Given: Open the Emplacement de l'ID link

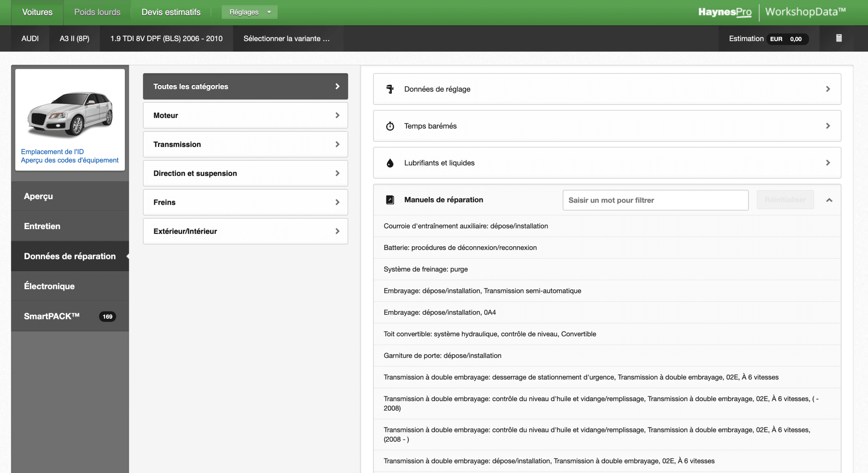Looking at the screenshot, I should tap(52, 152).
